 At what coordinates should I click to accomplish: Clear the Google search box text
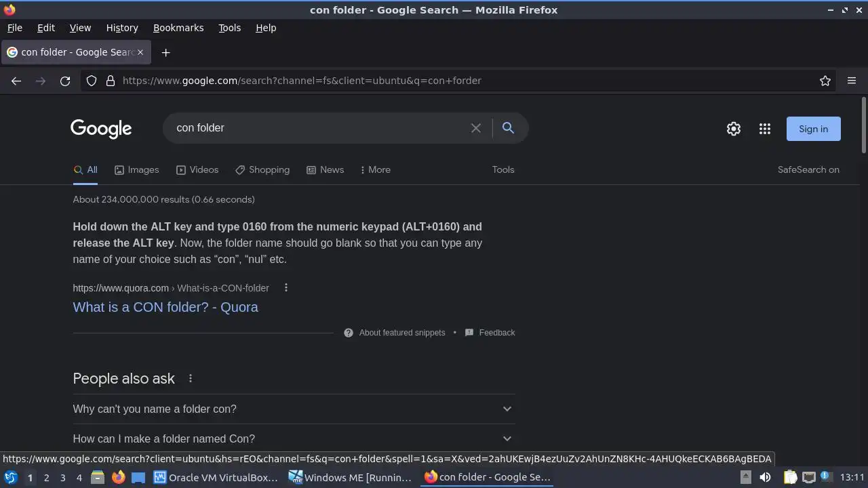[476, 128]
